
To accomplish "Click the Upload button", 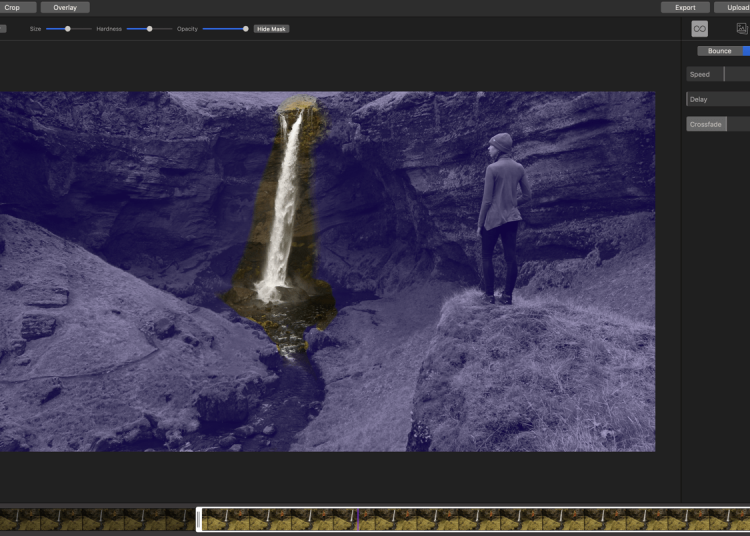I will (738, 7).
